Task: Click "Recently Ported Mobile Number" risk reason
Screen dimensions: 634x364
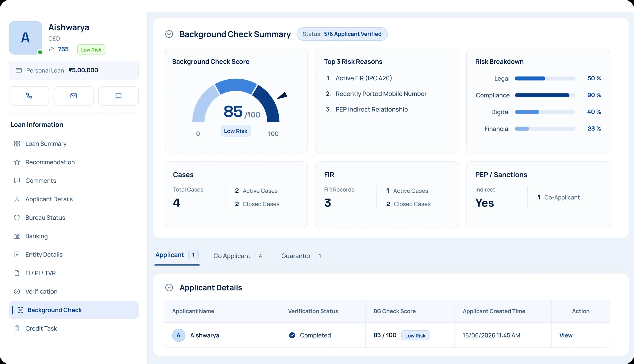Action: point(381,94)
